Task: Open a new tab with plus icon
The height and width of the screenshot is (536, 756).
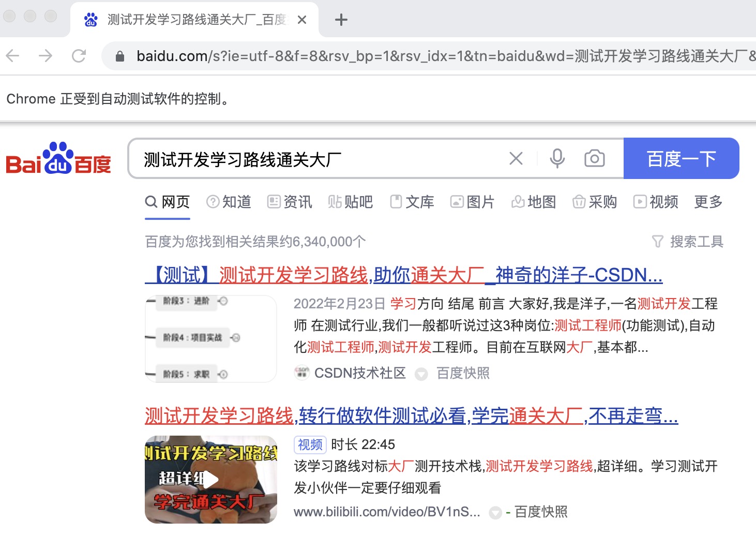Action: 341,20
